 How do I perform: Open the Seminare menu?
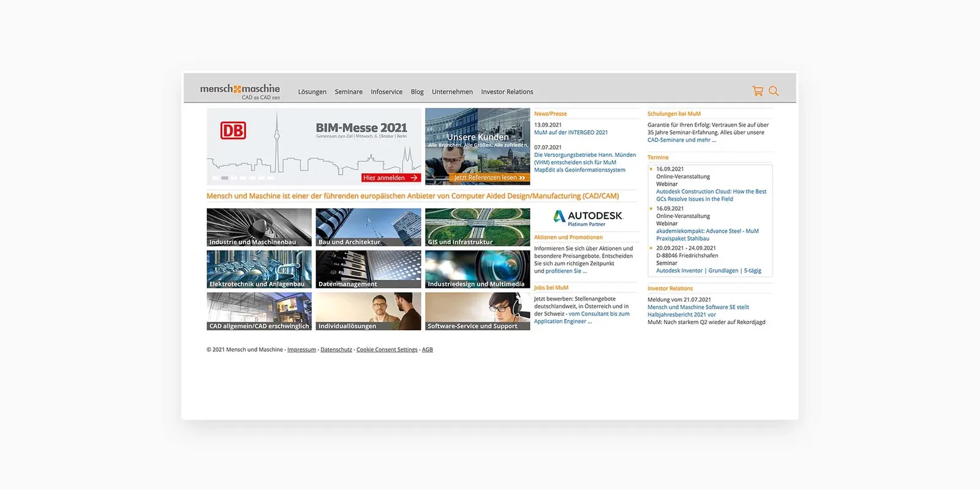coord(349,92)
